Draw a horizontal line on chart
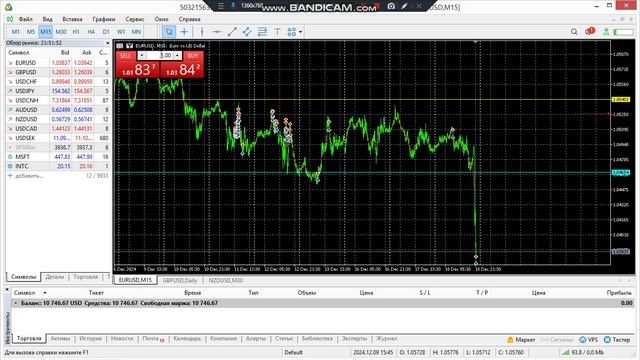 (x=217, y=31)
